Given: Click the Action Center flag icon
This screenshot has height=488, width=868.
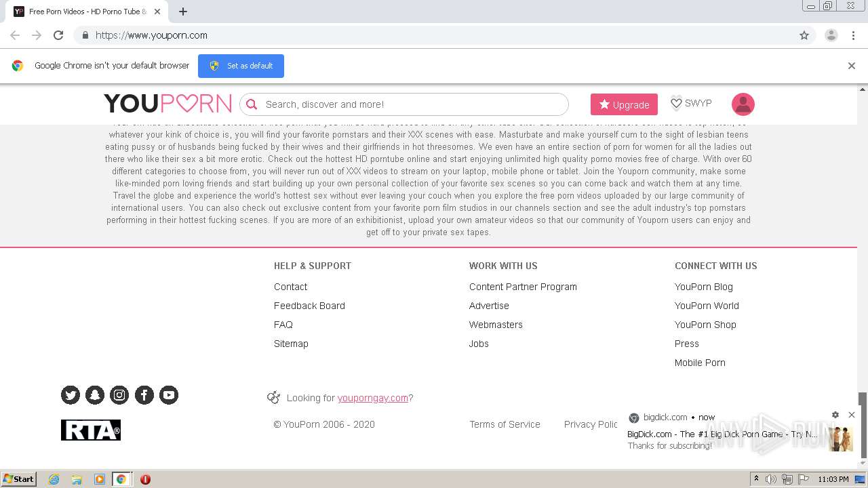Looking at the screenshot, I should point(804,479).
